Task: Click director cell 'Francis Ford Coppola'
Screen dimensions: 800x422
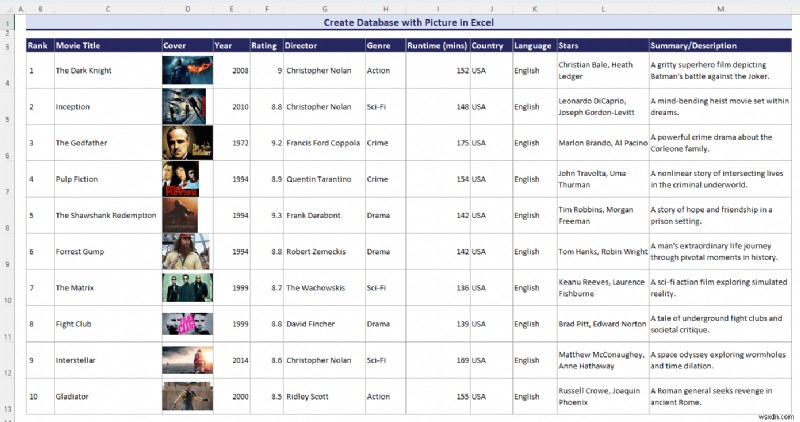Action: [324, 143]
